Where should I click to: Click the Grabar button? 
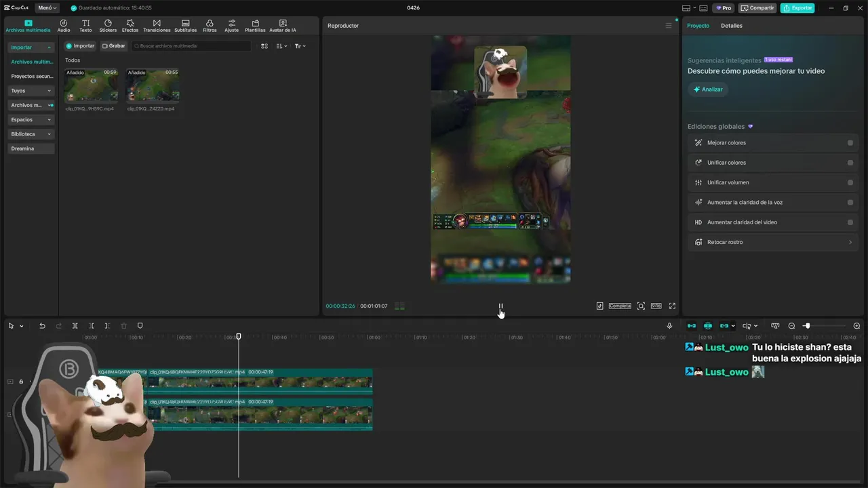click(114, 46)
